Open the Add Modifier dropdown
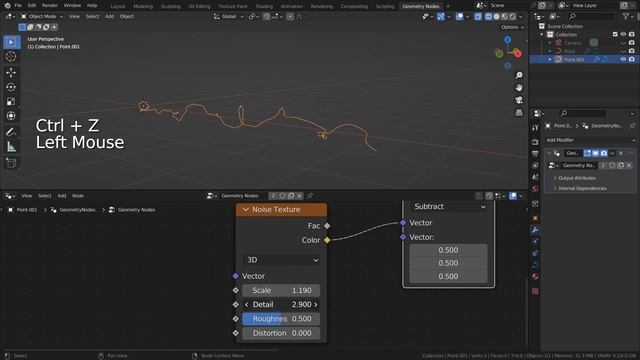 590,140
